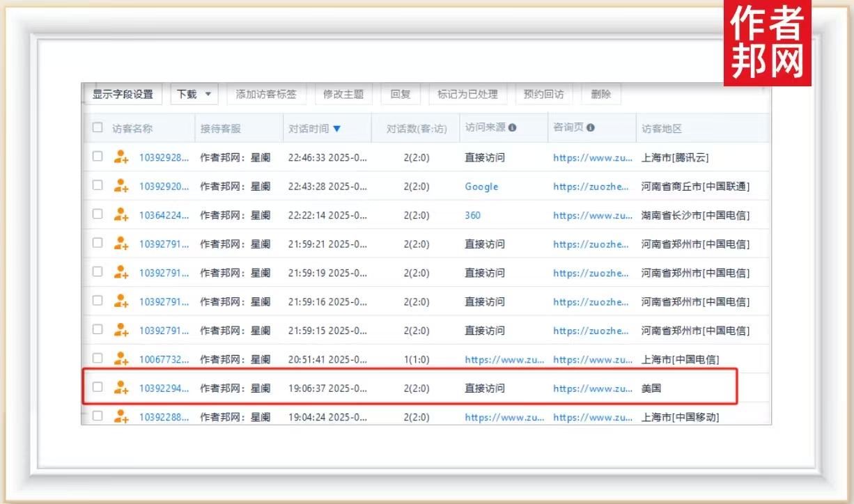Click add-visitor icon in 上海市[腾讯云] row
The image size is (854, 504).
[x=121, y=157]
